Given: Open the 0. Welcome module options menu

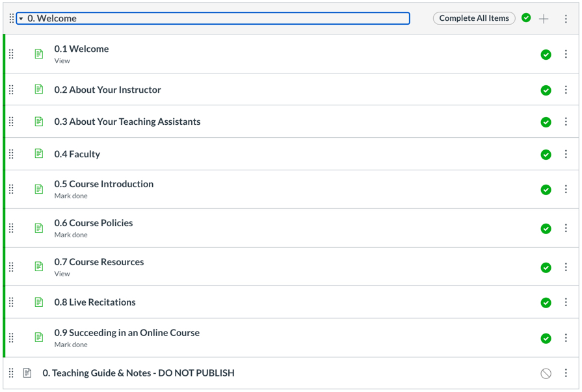Looking at the screenshot, I should coord(566,19).
